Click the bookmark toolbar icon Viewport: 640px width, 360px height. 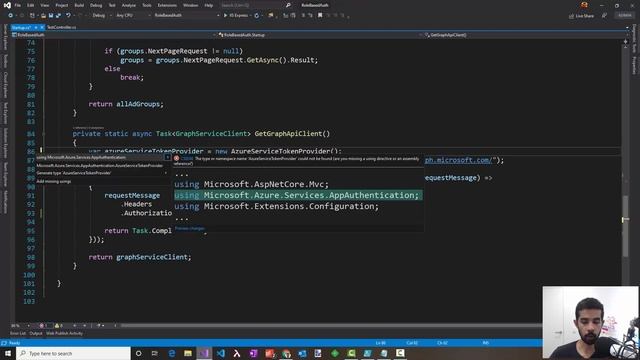tap(320, 16)
